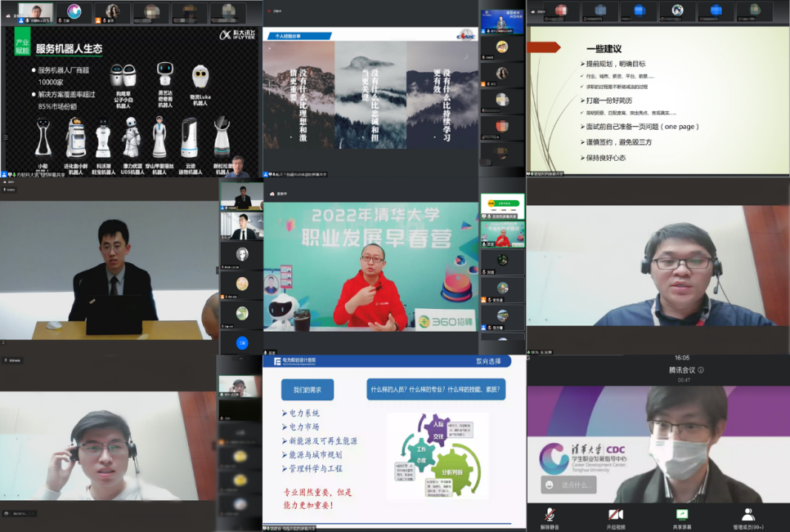
Task: Click the cloud recording indicator 录制中
Action: click(280, 194)
